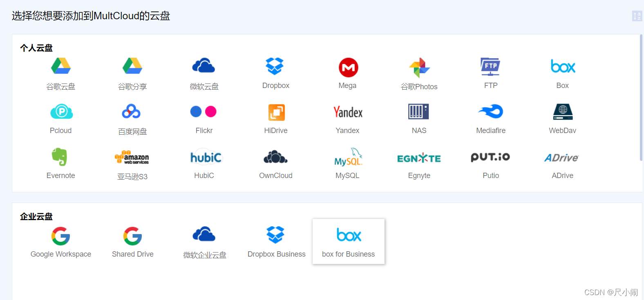Screen dimensions: 644x300
Task: Click the Evernote label text
Action: pos(61,176)
